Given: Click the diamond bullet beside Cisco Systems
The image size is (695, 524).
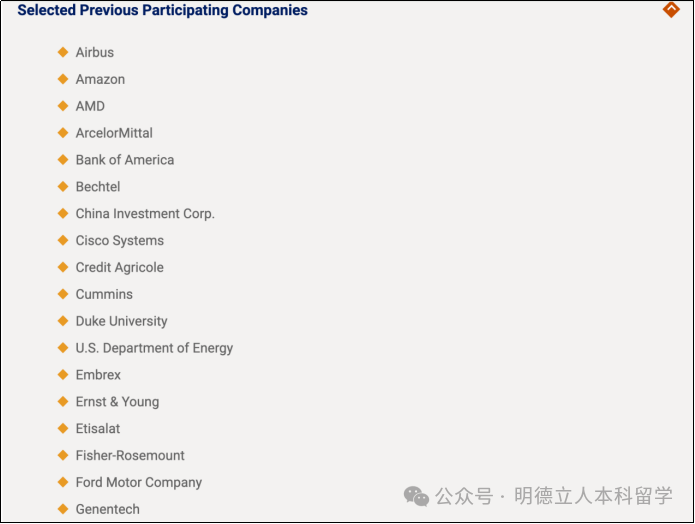Looking at the screenshot, I should click(63, 240).
